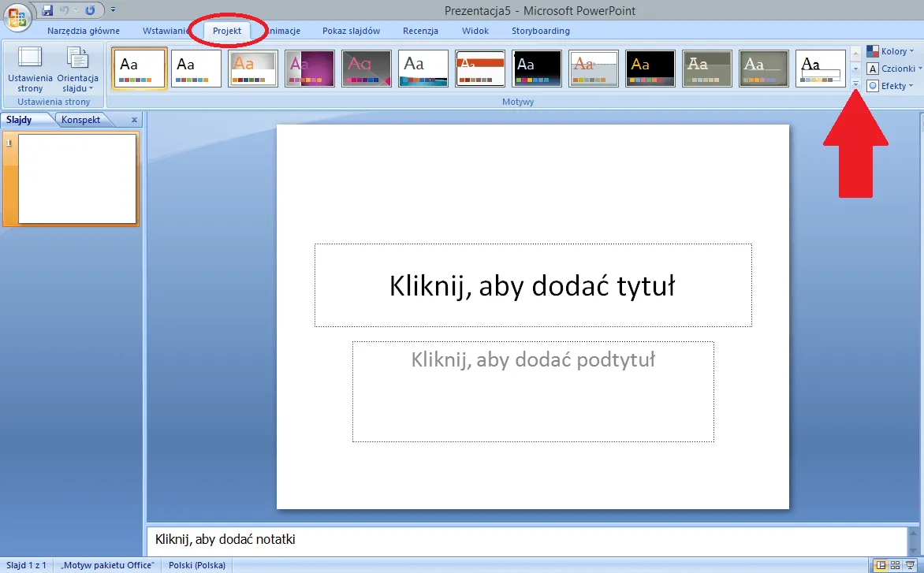Save the presentation using the floppy disk icon
This screenshot has height=573, width=924.
(47, 10)
